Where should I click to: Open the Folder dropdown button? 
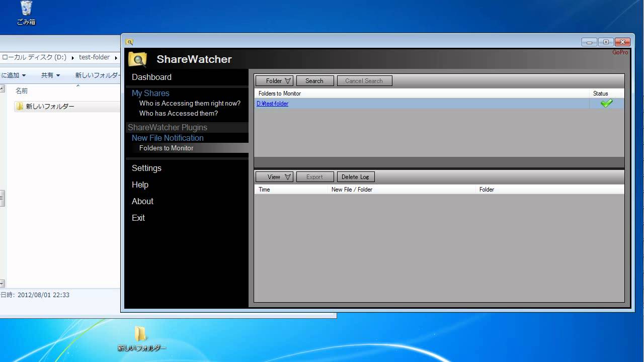pyautogui.click(x=274, y=81)
